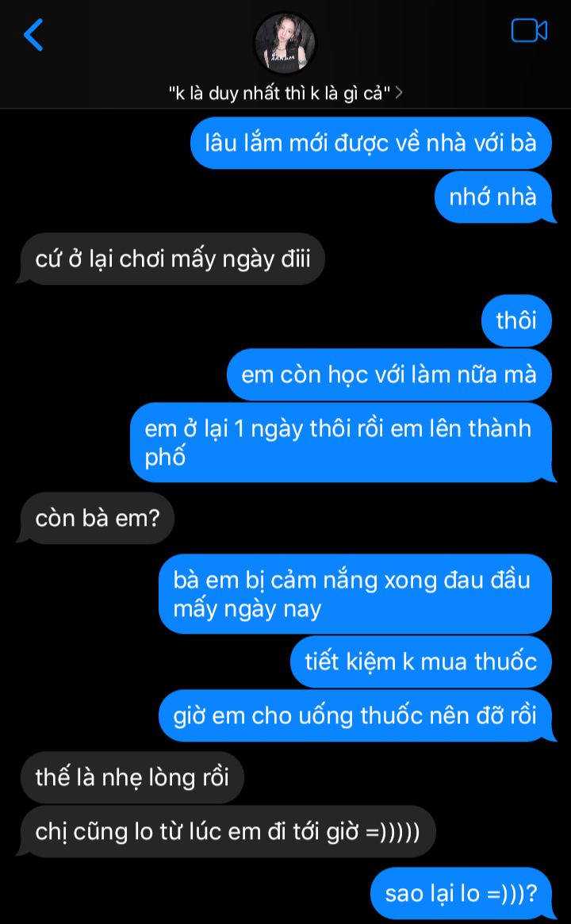Open contact name "k là duy nhất thì k là gì cả"
The image size is (571, 924).
point(281,93)
